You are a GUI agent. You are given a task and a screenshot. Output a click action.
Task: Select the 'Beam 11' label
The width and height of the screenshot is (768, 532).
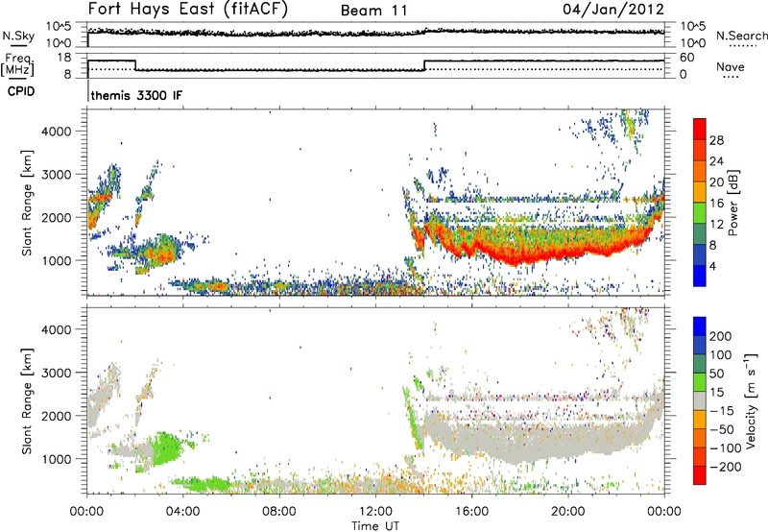tap(373, 11)
